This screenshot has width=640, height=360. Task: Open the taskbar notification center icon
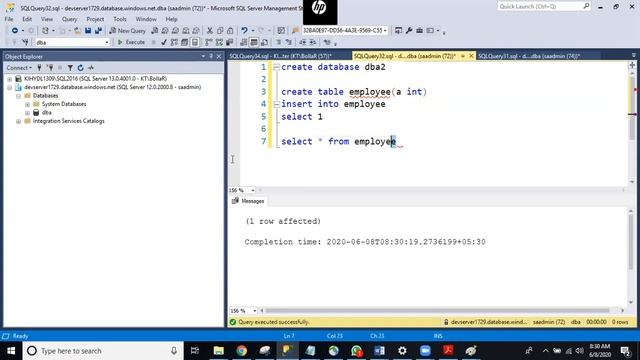click(625, 351)
